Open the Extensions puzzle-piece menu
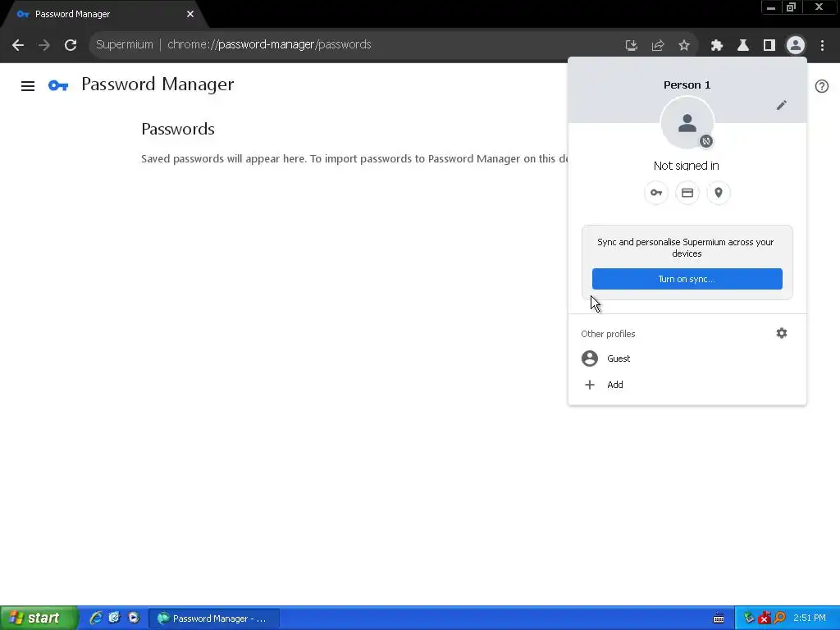 717,45
